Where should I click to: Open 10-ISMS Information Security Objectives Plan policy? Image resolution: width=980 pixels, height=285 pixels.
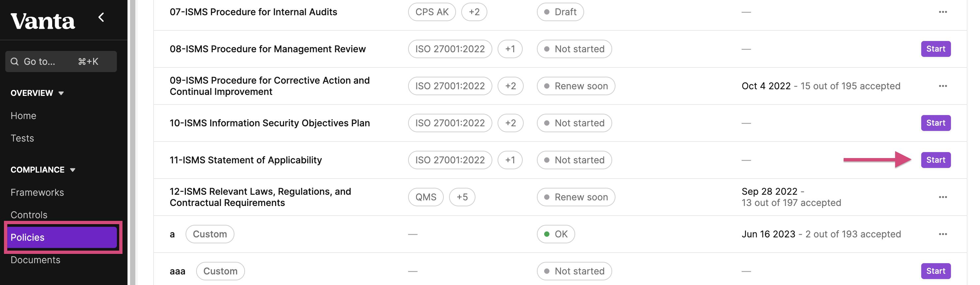pos(270,123)
